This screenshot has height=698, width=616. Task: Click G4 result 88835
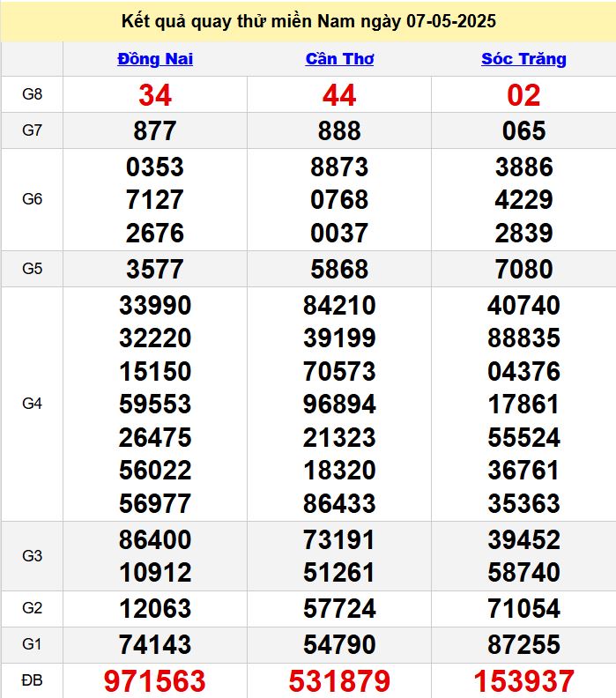tap(523, 338)
